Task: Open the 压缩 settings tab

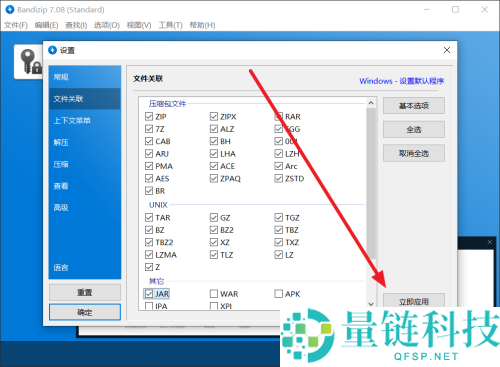Action: tap(85, 164)
